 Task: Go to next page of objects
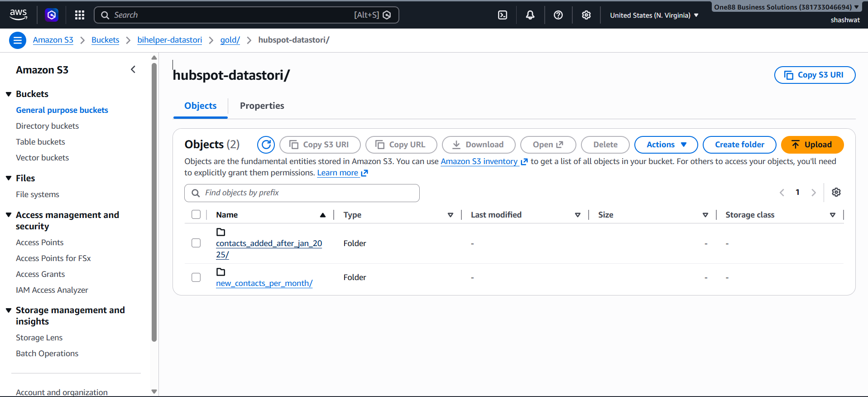[814, 193]
